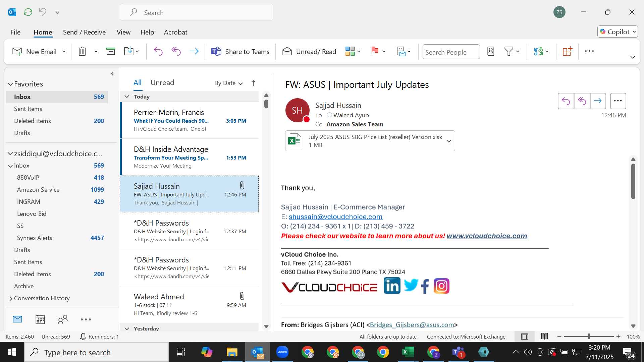Open the Waleed Ahmed 1-6 stock email
This screenshot has height=362, width=644.
click(x=189, y=305)
